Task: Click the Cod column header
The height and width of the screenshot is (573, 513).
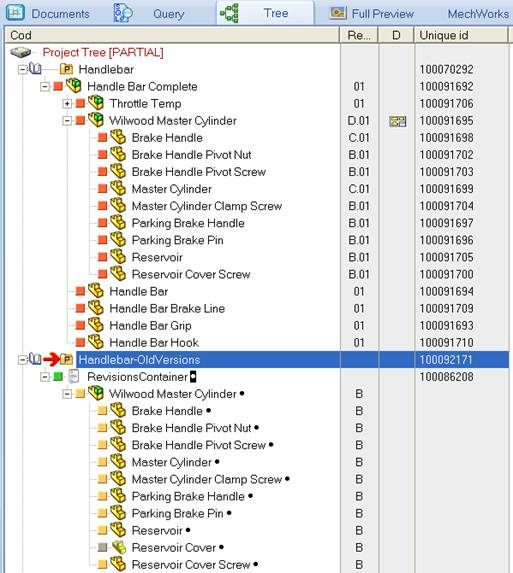Action: (x=172, y=35)
